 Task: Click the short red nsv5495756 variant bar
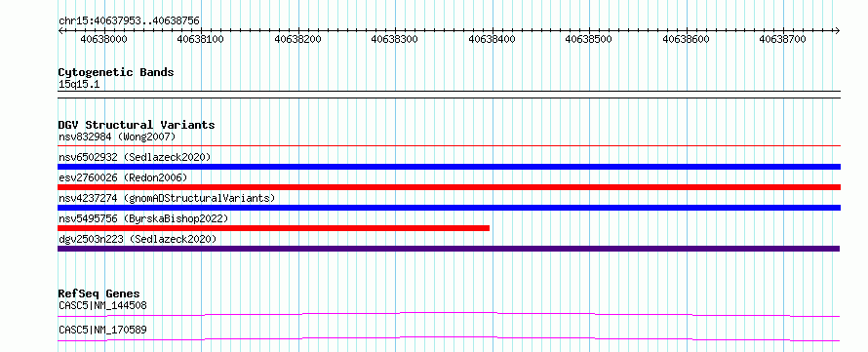point(273,228)
